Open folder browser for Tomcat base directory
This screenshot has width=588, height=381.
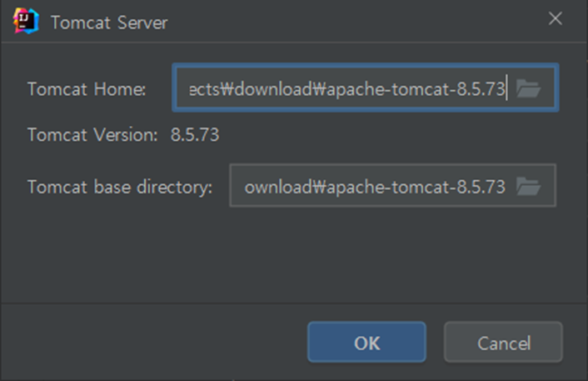tap(529, 187)
